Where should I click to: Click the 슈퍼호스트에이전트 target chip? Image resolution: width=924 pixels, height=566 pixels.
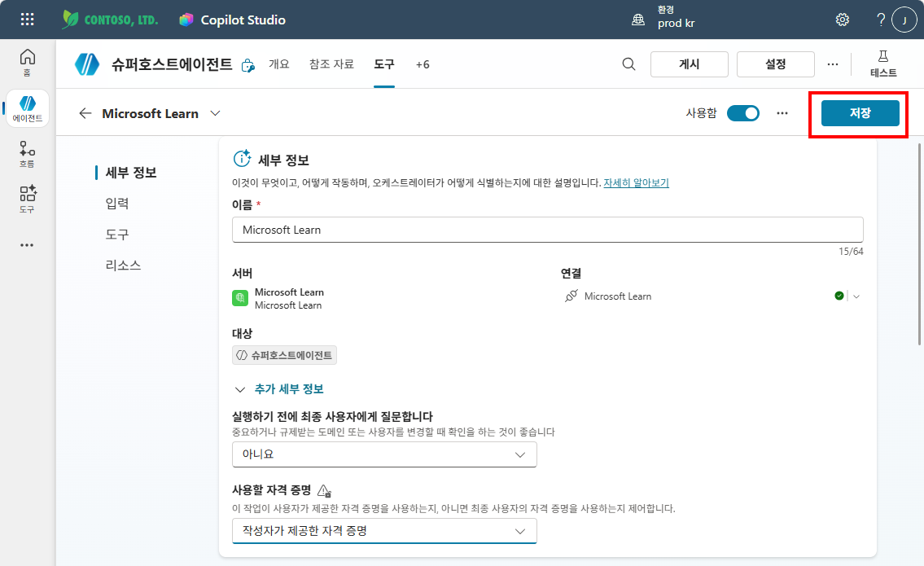285,355
